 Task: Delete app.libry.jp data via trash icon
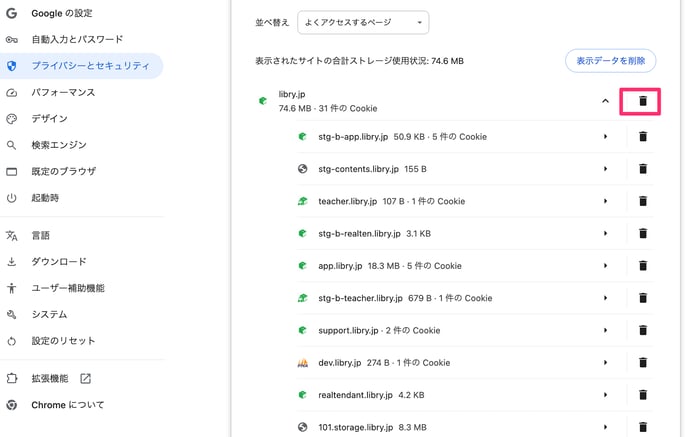643,265
